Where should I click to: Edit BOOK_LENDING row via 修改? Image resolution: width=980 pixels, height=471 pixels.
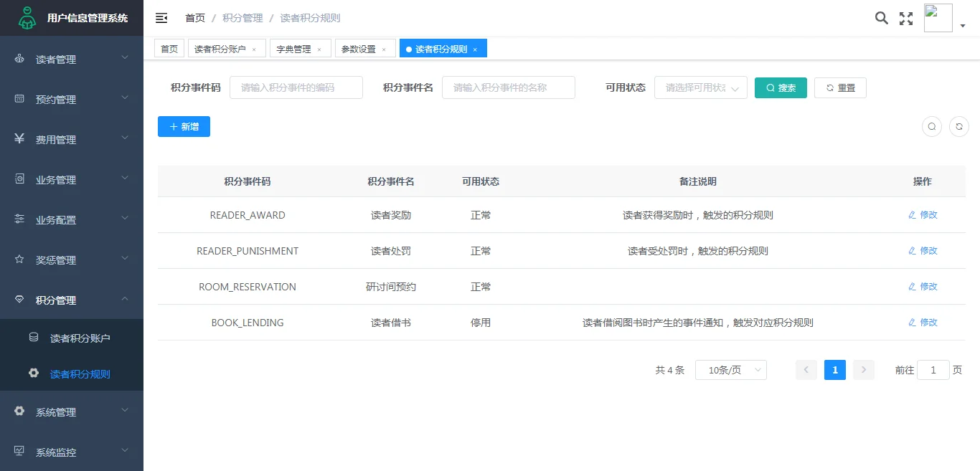[923, 323]
